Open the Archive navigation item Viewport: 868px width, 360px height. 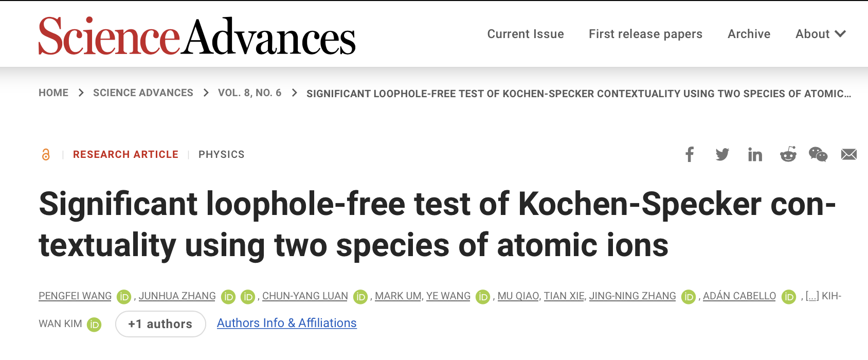749,34
